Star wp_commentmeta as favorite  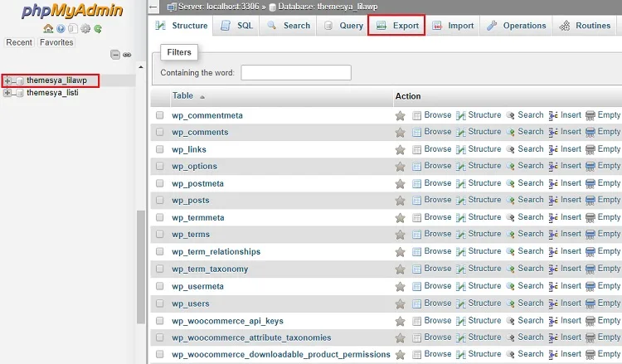pyautogui.click(x=401, y=116)
